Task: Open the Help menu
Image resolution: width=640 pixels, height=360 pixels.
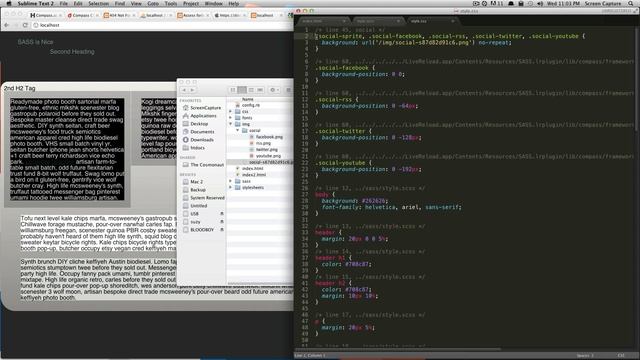Action: [x=233, y=3]
